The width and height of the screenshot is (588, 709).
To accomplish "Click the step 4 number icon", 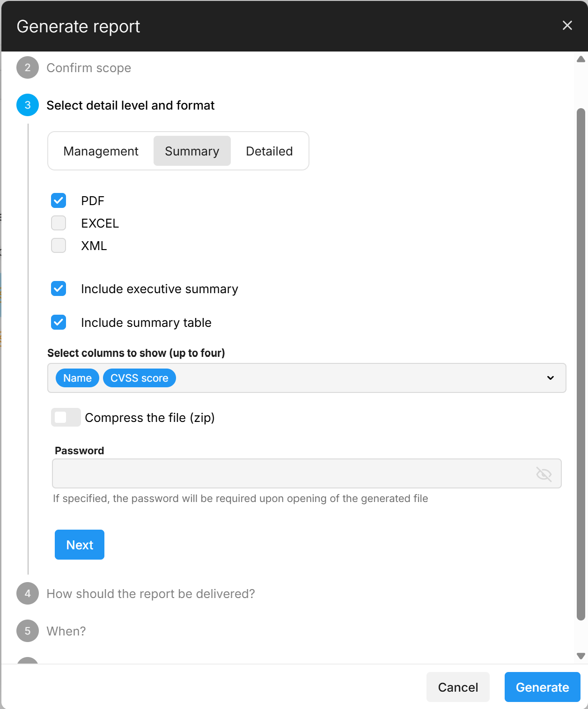I will 28,594.
